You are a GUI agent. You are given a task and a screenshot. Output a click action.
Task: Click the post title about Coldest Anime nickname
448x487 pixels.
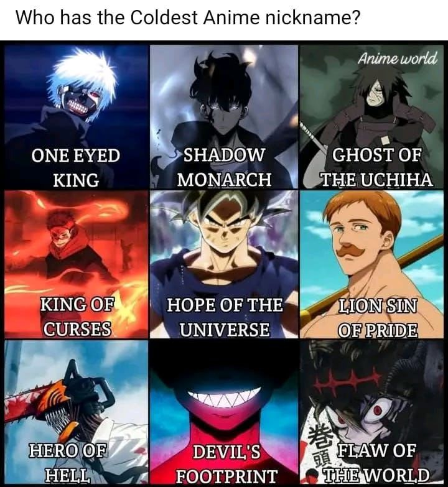(x=189, y=17)
